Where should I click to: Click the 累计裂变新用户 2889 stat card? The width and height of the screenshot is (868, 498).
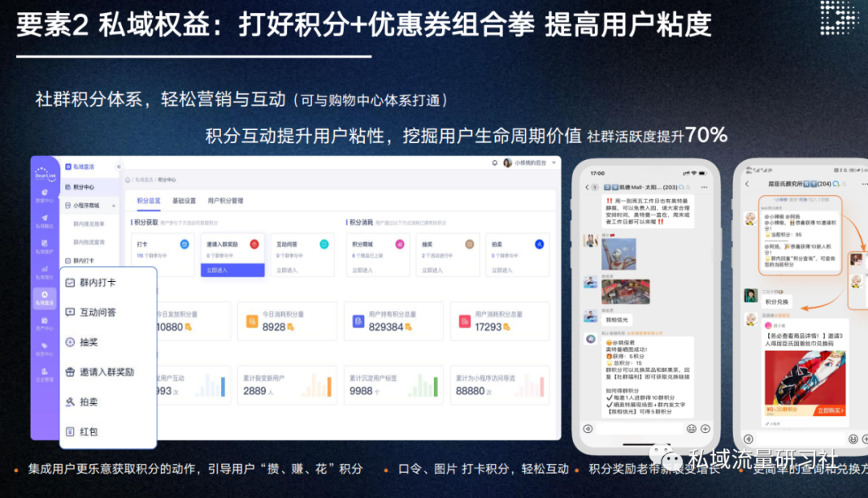287,386
